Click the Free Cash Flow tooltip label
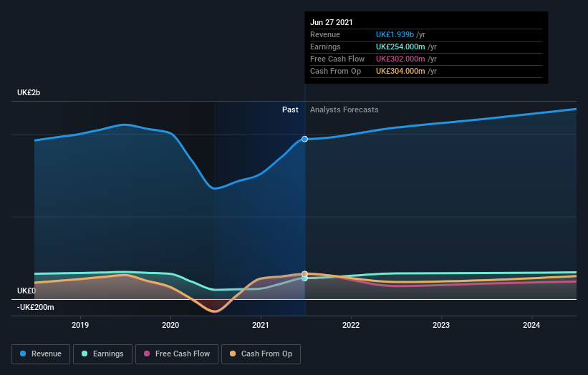 tap(337, 59)
